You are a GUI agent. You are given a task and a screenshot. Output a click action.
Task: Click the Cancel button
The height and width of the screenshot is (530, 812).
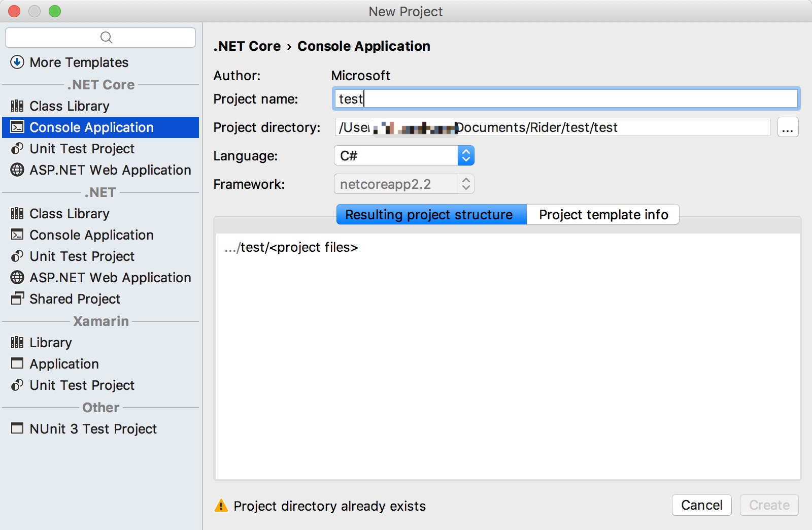click(701, 505)
